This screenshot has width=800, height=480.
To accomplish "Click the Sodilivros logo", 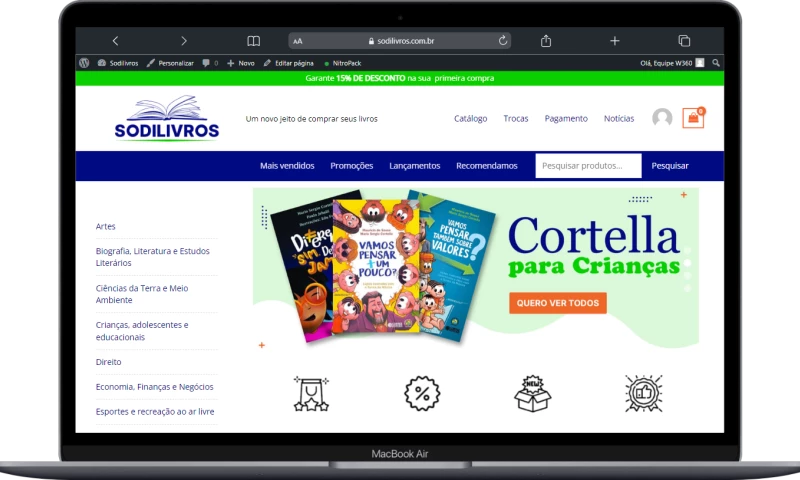I will (167, 118).
